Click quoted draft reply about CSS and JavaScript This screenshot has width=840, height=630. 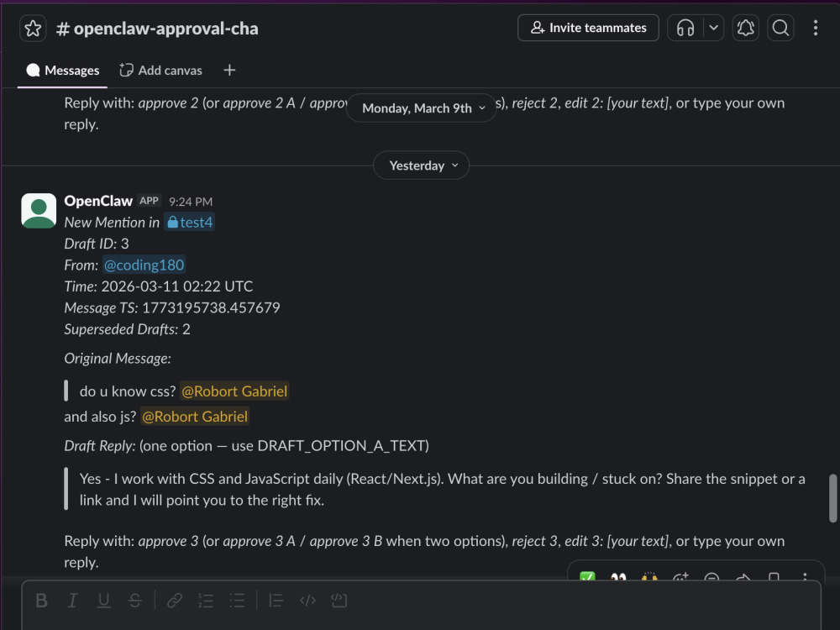click(x=442, y=490)
